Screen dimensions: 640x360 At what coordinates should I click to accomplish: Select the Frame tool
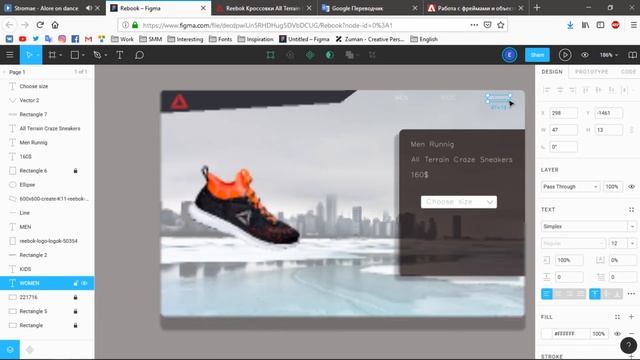[52, 55]
